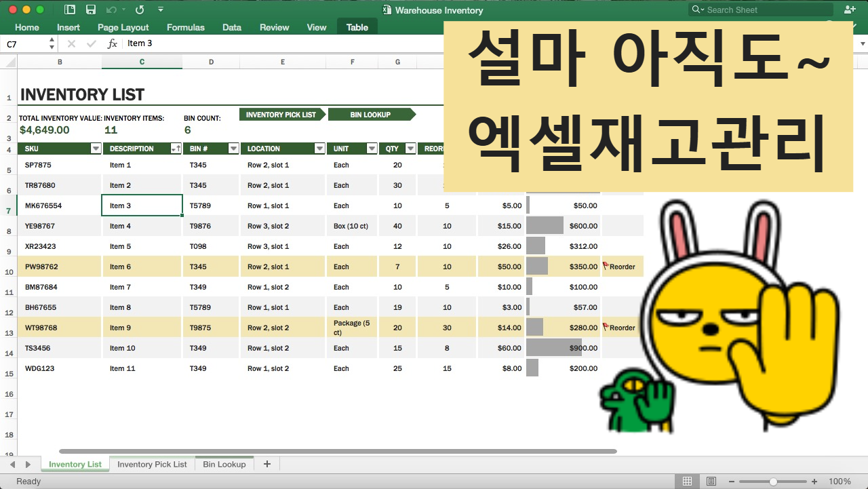Open the Formulas ribbon tab
This screenshot has height=489, width=868.
[x=186, y=27]
